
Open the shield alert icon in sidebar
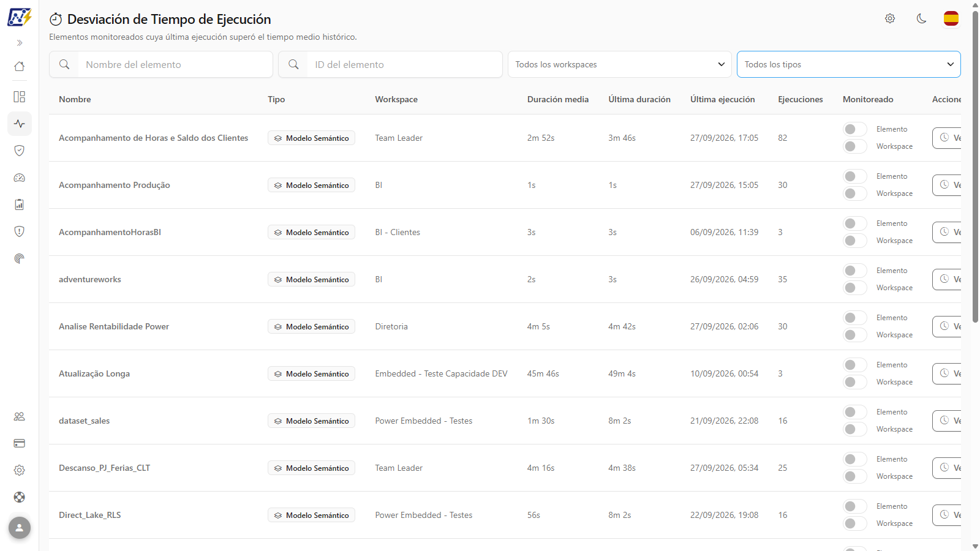click(20, 231)
